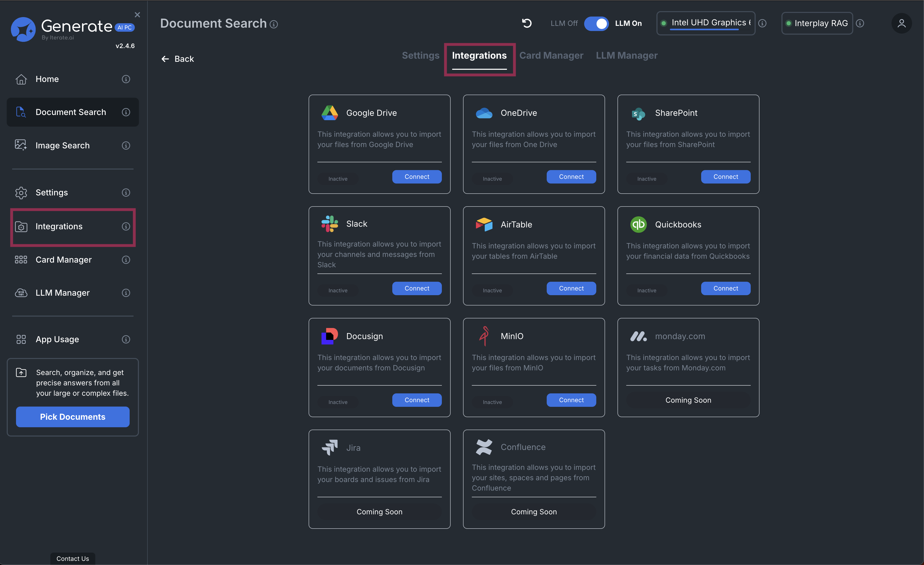Open Image Search in the sidebar

point(73,145)
